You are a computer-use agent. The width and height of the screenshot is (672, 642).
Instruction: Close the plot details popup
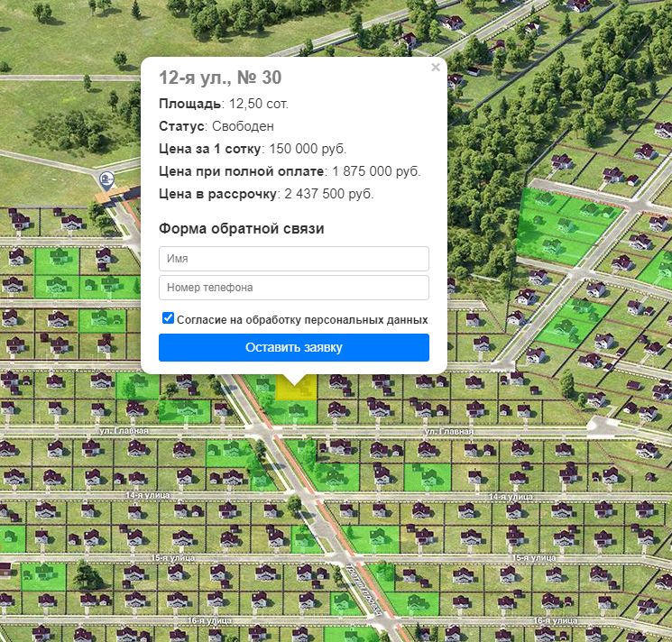[x=436, y=68]
